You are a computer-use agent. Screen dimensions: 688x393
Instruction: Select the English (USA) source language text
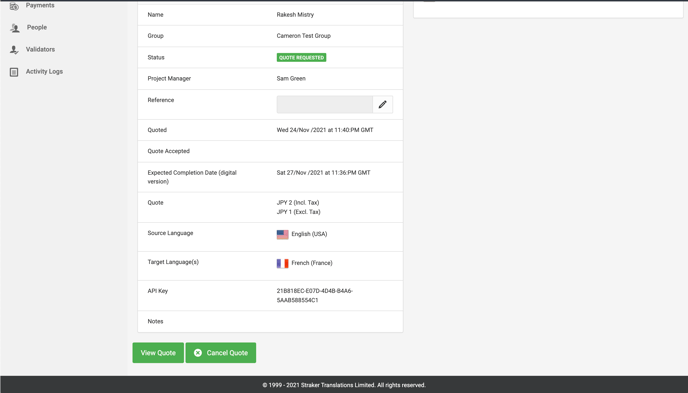click(x=309, y=234)
